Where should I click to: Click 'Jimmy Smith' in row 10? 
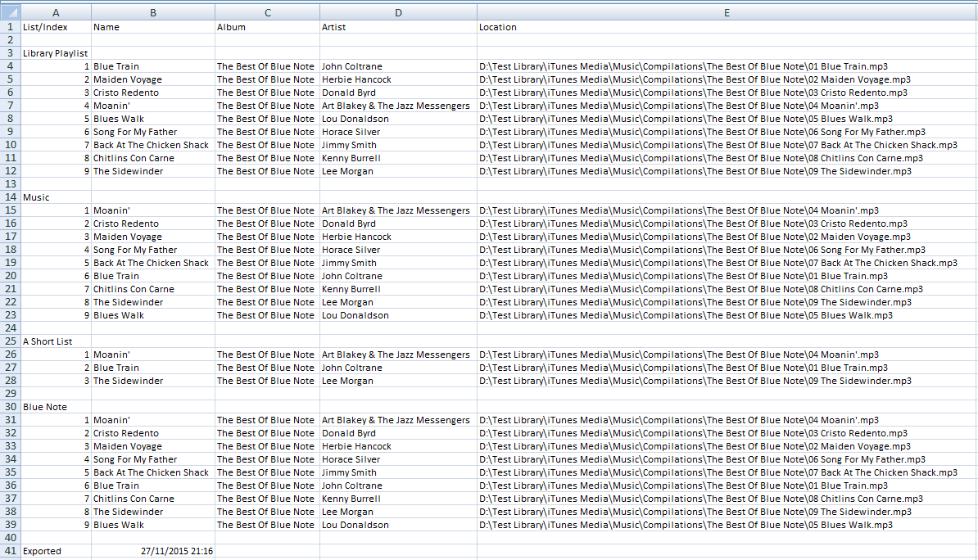[399, 145]
